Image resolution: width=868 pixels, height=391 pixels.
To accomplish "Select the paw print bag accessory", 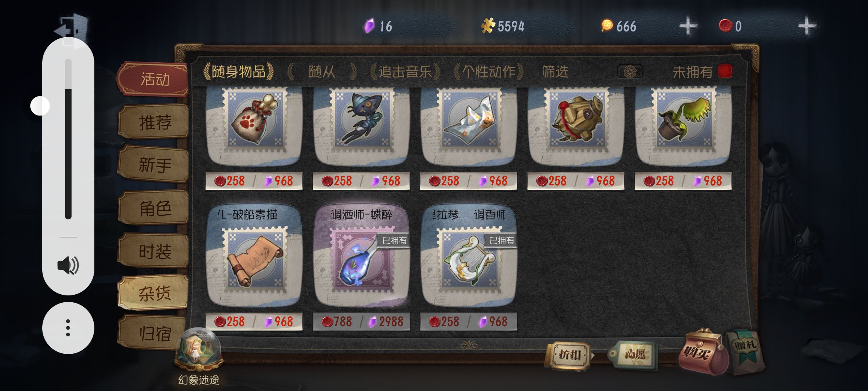I will click(254, 123).
